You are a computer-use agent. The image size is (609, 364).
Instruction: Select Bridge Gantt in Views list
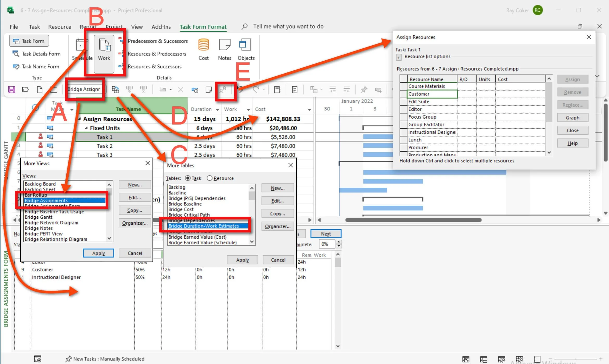pyautogui.click(x=39, y=217)
